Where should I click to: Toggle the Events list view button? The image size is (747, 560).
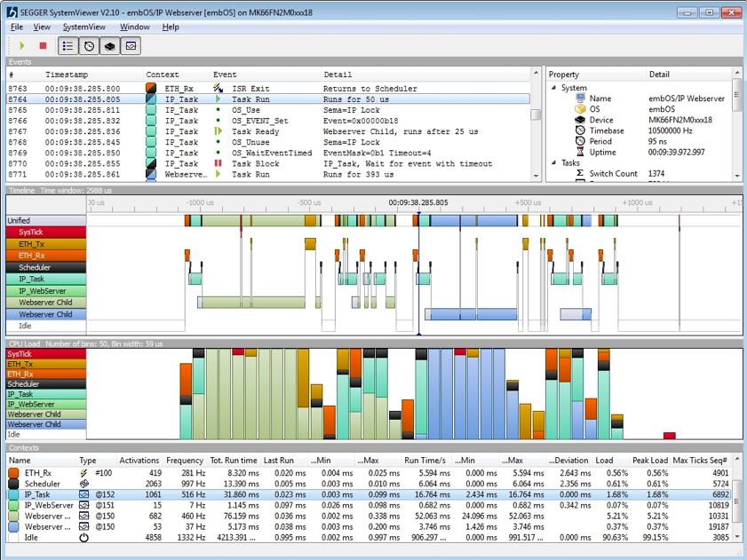coord(68,46)
